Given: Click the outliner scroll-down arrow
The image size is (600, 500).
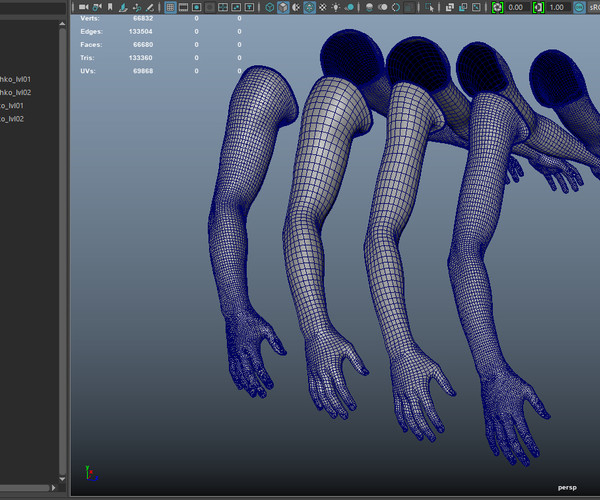Looking at the screenshot, I should (64, 478).
